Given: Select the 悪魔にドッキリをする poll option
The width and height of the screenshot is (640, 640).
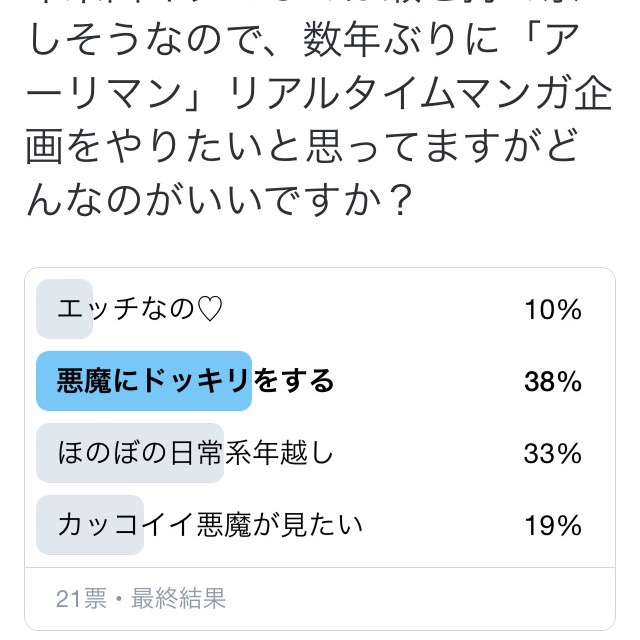Looking at the screenshot, I should 195,382.
